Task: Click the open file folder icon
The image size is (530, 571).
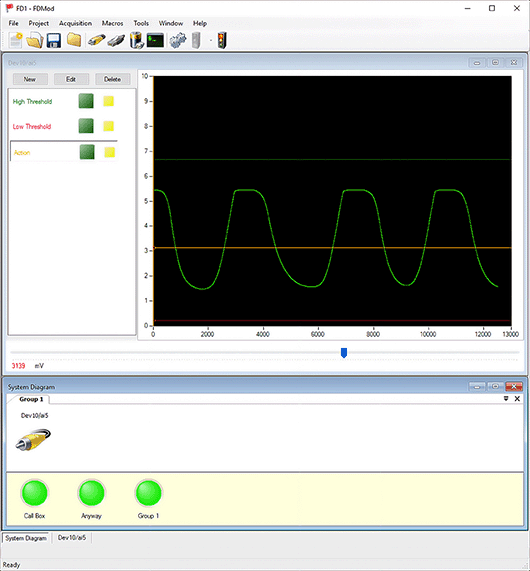Action: 35,40
